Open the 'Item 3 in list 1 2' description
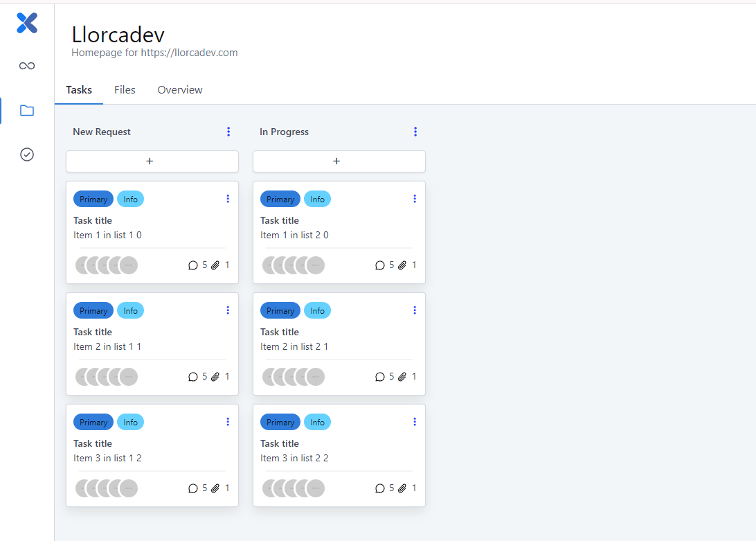The image size is (756, 541). [x=107, y=458]
